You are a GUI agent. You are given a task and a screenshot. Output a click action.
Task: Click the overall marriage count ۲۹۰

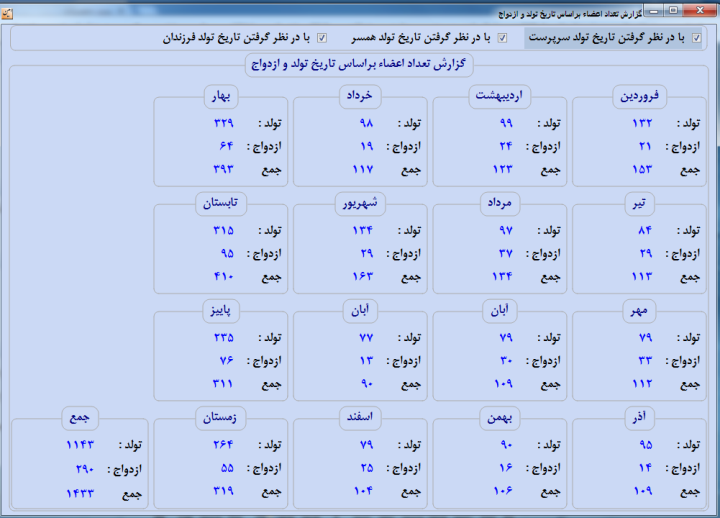[x=85, y=469]
